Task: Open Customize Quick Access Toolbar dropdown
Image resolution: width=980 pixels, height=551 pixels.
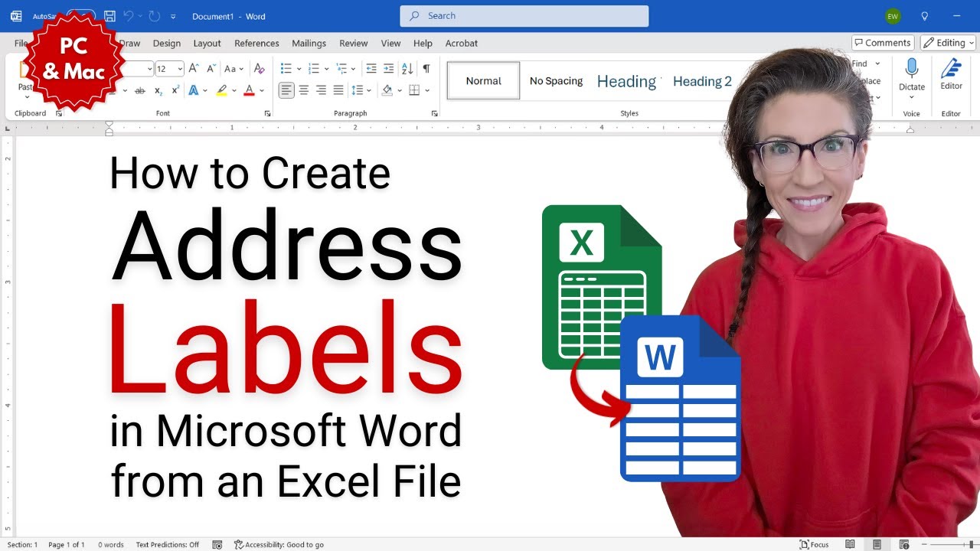Action: coord(173,16)
